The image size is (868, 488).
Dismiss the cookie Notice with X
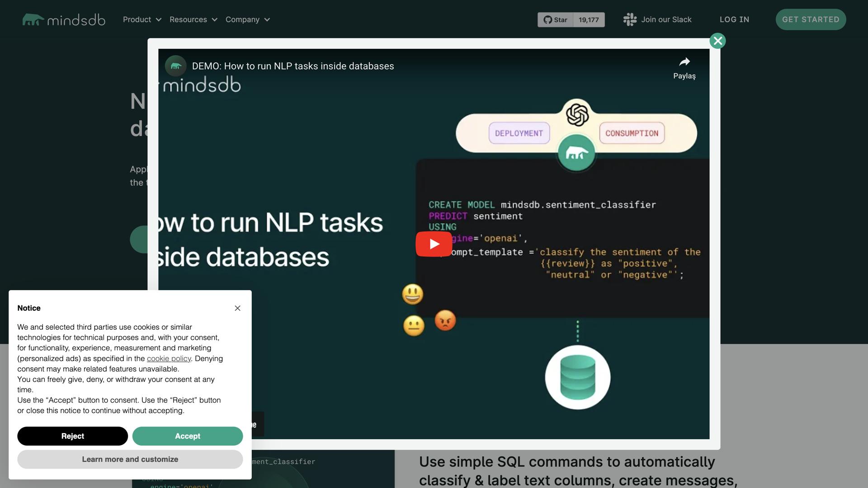pyautogui.click(x=237, y=308)
